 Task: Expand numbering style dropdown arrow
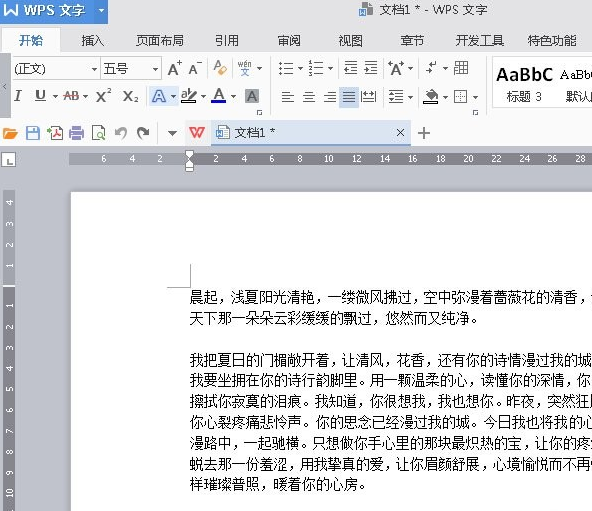330,69
